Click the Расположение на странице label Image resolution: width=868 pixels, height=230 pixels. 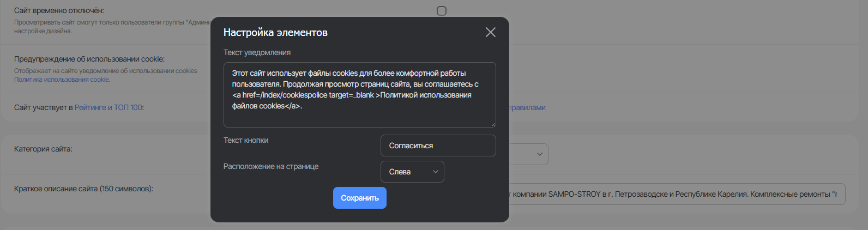click(x=271, y=166)
